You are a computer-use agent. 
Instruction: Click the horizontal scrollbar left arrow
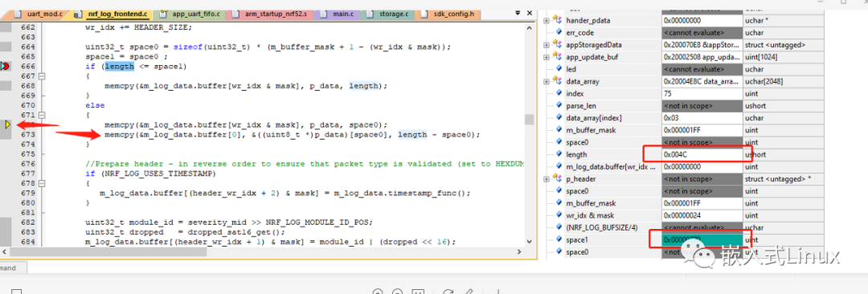tap(5, 252)
